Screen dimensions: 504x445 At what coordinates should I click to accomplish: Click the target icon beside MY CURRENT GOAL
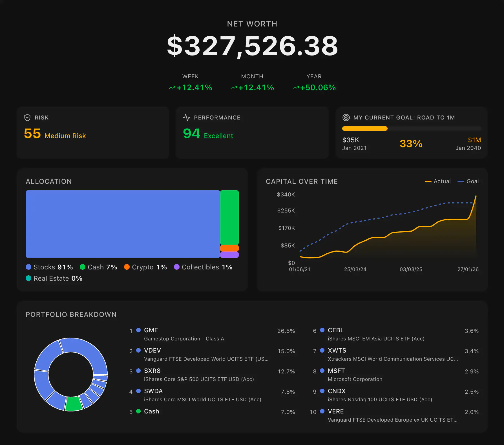[x=346, y=118]
